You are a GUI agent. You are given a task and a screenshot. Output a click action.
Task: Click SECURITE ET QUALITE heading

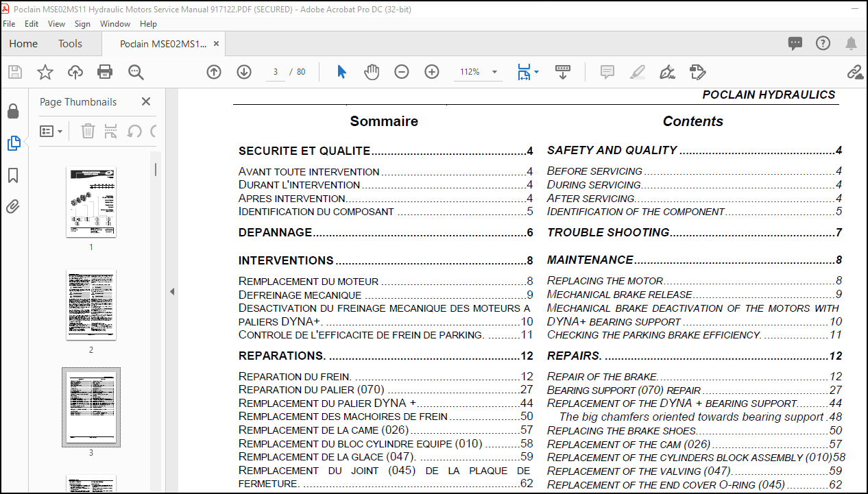click(x=304, y=151)
